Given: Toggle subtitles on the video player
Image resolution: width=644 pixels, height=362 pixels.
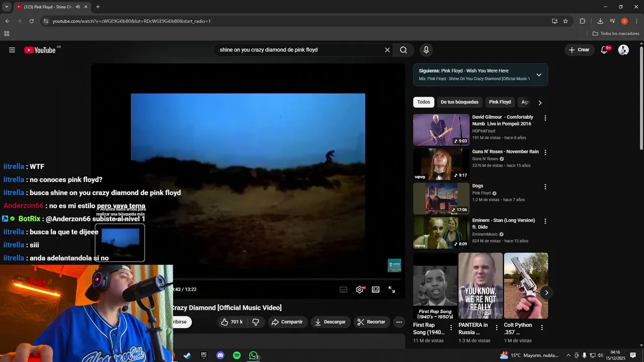Looking at the screenshot, I should click(x=344, y=290).
